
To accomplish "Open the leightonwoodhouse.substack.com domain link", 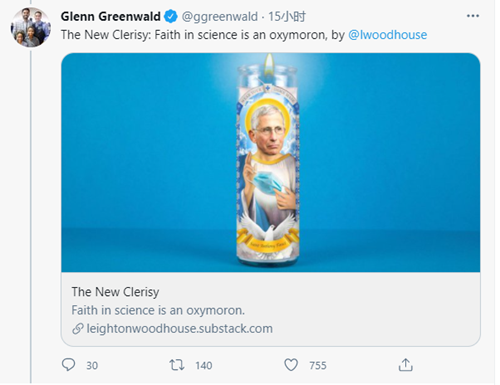I will pos(180,329).
